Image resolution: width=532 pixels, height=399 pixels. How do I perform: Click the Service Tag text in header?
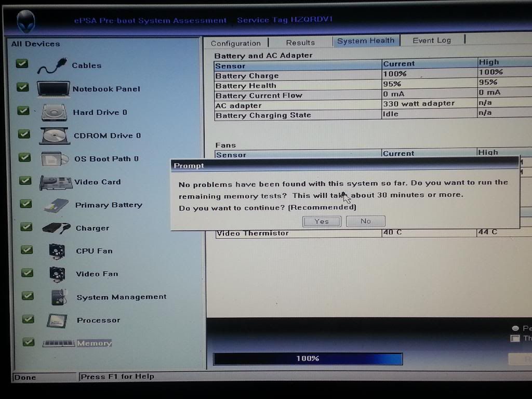(285, 20)
